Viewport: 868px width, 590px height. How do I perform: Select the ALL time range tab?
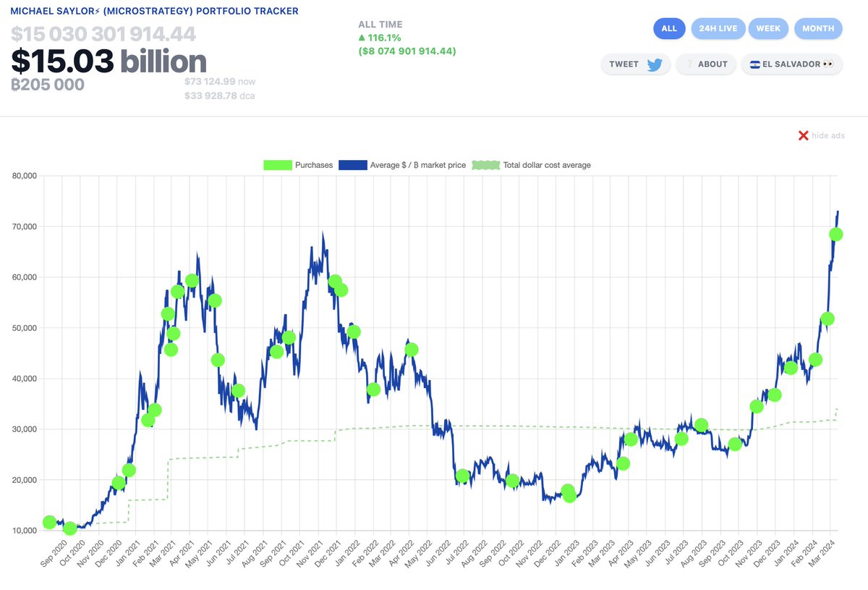[x=669, y=29]
